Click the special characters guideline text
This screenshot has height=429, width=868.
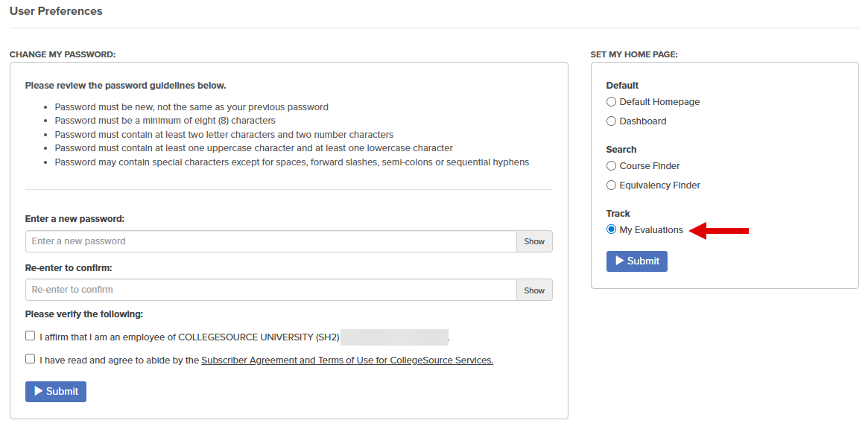(292, 163)
